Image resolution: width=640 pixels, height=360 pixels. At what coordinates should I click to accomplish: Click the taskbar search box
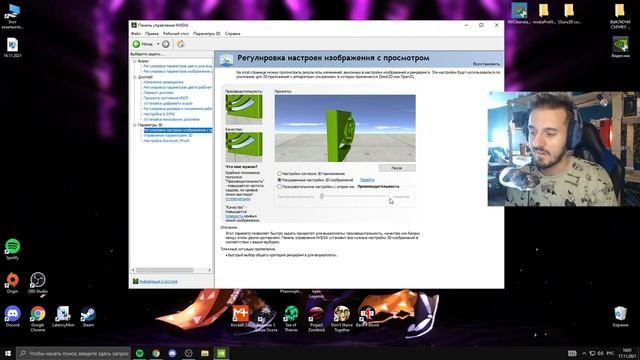[74, 353]
